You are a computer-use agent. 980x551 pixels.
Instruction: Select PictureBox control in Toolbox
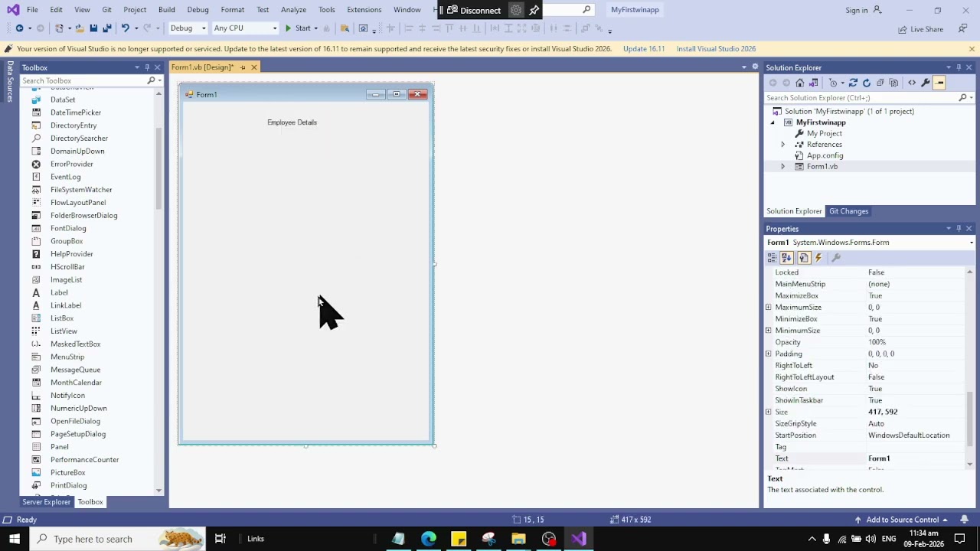(x=67, y=472)
